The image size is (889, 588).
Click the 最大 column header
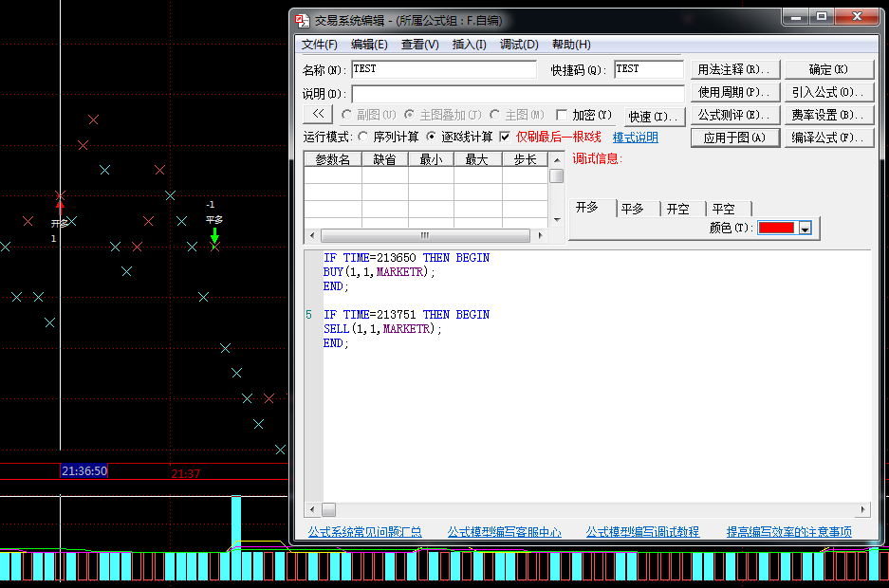pos(477,159)
